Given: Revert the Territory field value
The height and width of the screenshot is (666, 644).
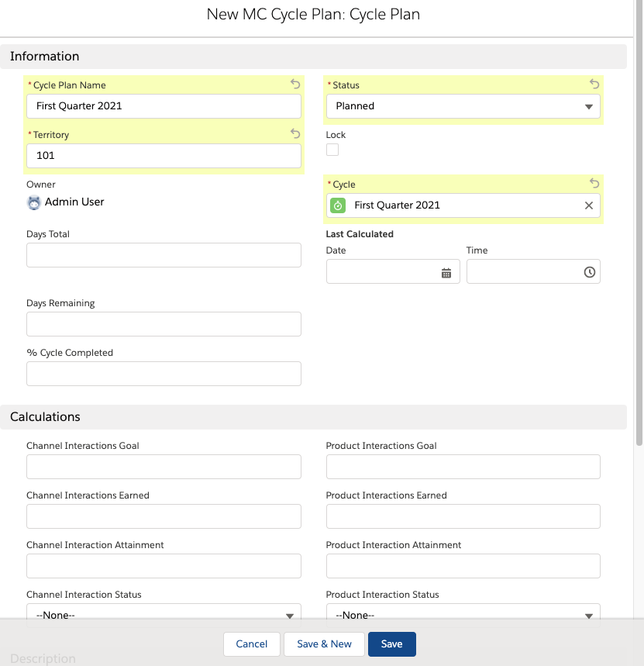Looking at the screenshot, I should (294, 134).
